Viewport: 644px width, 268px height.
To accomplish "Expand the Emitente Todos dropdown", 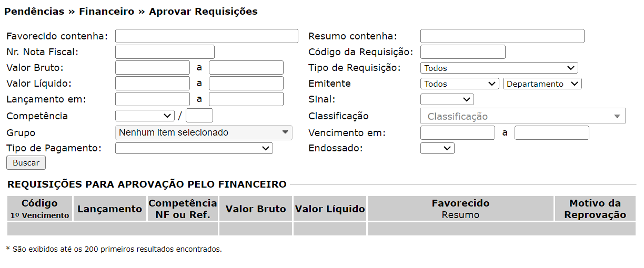I will pyautogui.click(x=459, y=84).
